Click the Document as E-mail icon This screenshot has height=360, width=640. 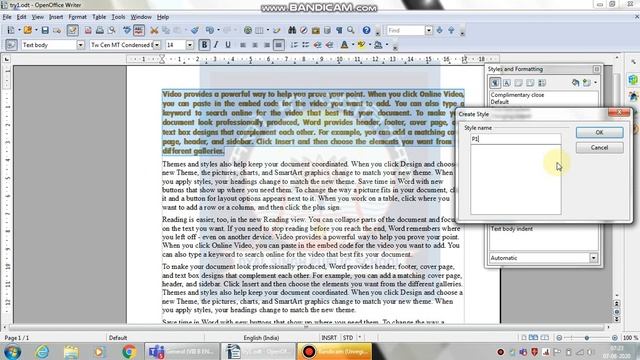pyautogui.click(x=57, y=30)
